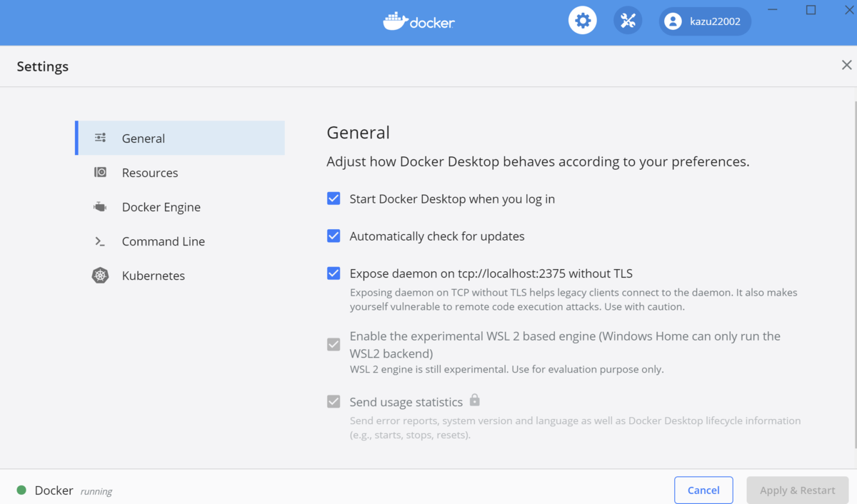
Task: Toggle the experimental WSL 2 based engine checkbox
Action: (x=334, y=344)
